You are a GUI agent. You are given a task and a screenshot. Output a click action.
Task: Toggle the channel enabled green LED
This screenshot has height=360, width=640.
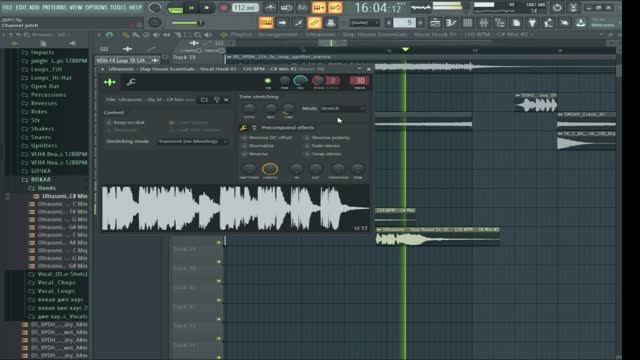[268, 81]
